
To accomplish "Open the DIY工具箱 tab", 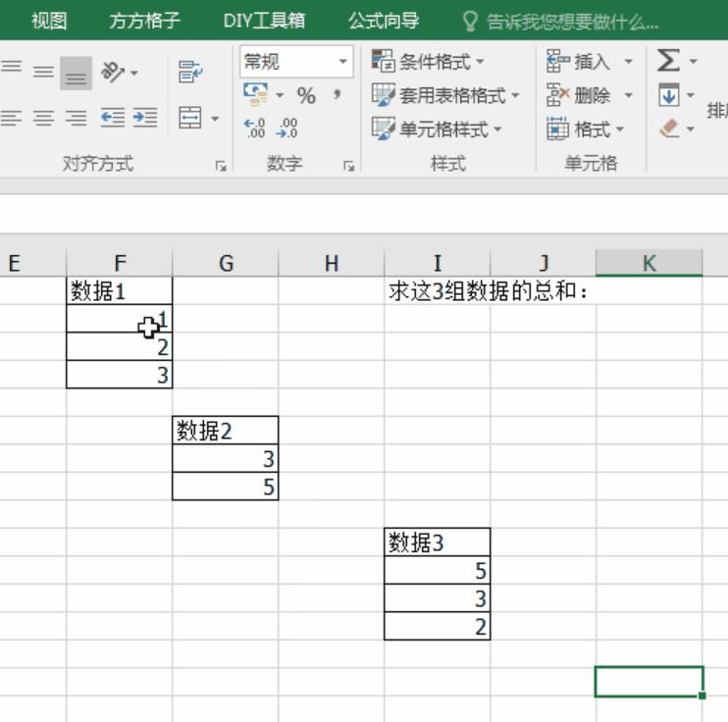I will [264, 21].
